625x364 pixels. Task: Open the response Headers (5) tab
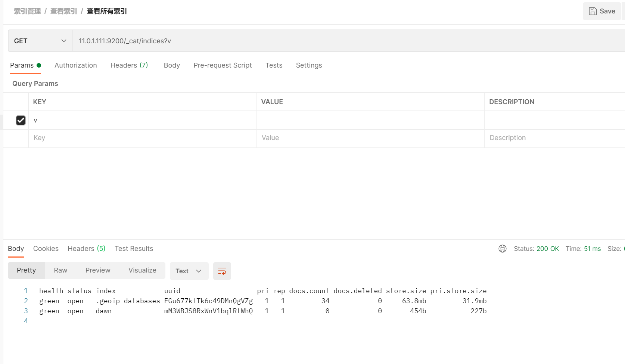pyautogui.click(x=87, y=249)
